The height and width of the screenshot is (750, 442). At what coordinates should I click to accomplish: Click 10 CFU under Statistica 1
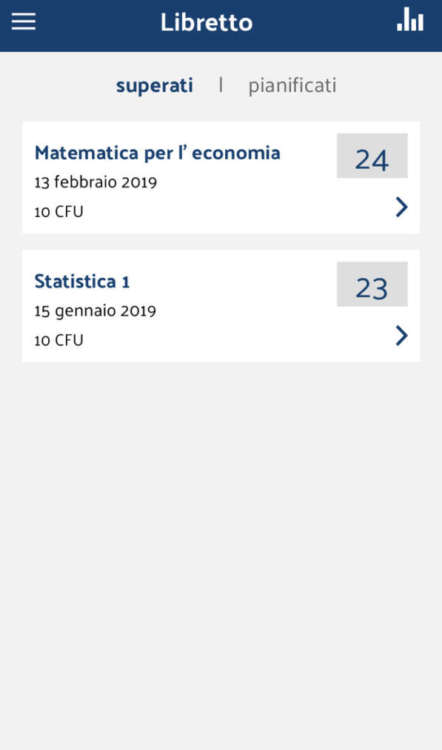pos(59,341)
